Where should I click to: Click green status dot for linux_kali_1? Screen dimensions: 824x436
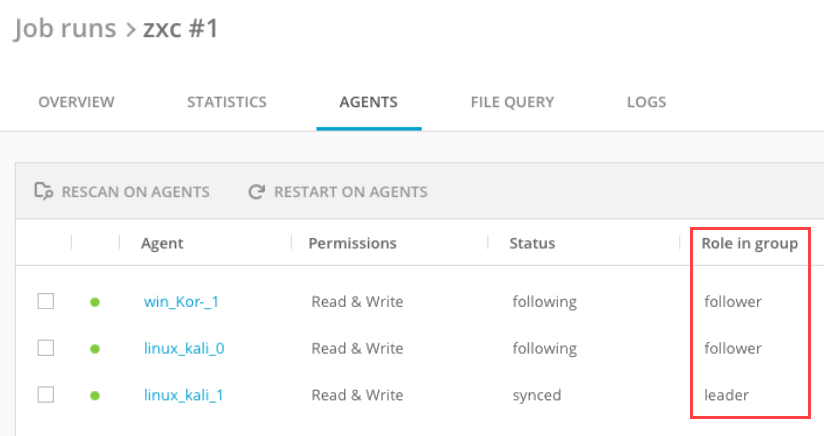[x=95, y=396]
